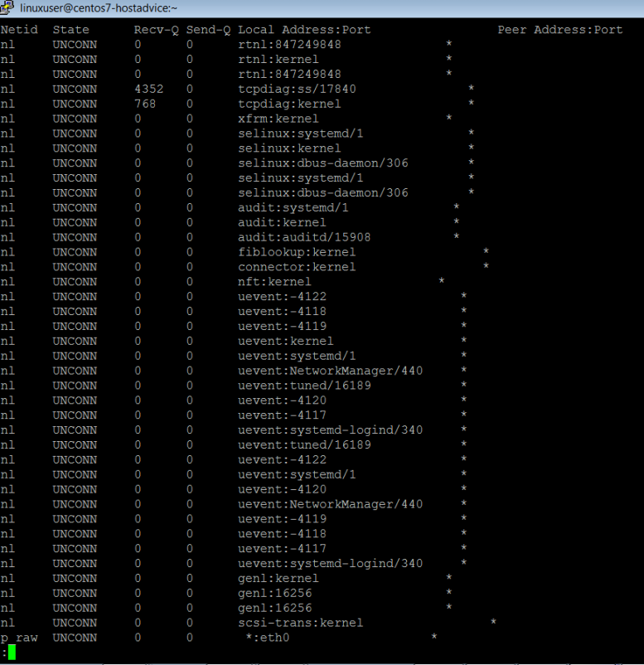Click the Send-Q column header
The height and width of the screenshot is (665, 644).
pyautogui.click(x=208, y=30)
